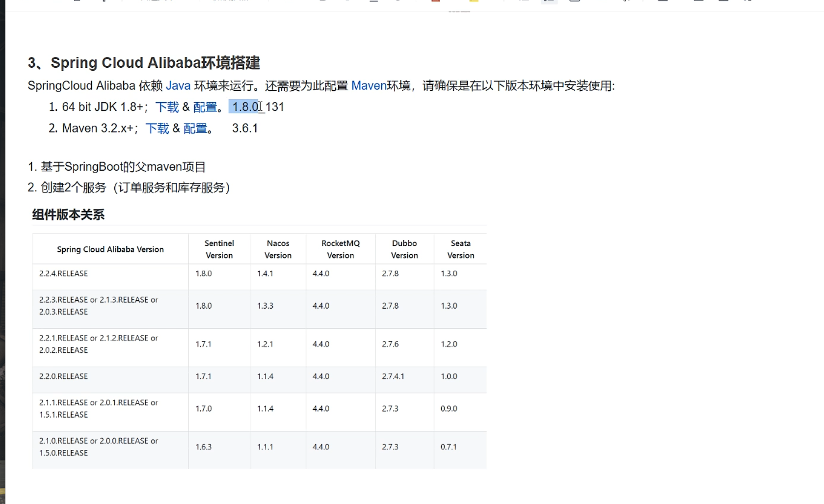
Task: Click the "Dubbo Version" column header
Action: (404, 249)
